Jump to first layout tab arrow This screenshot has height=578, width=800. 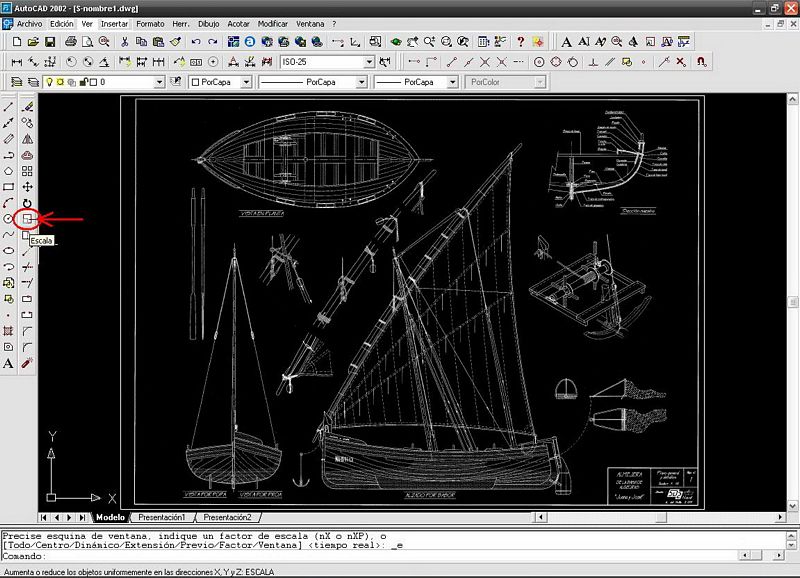point(44,517)
